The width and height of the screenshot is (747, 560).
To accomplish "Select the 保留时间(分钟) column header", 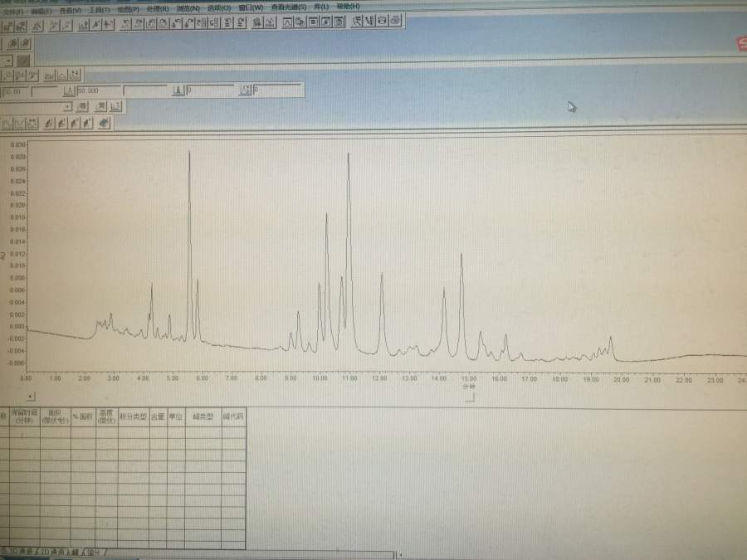I will 25,416.
